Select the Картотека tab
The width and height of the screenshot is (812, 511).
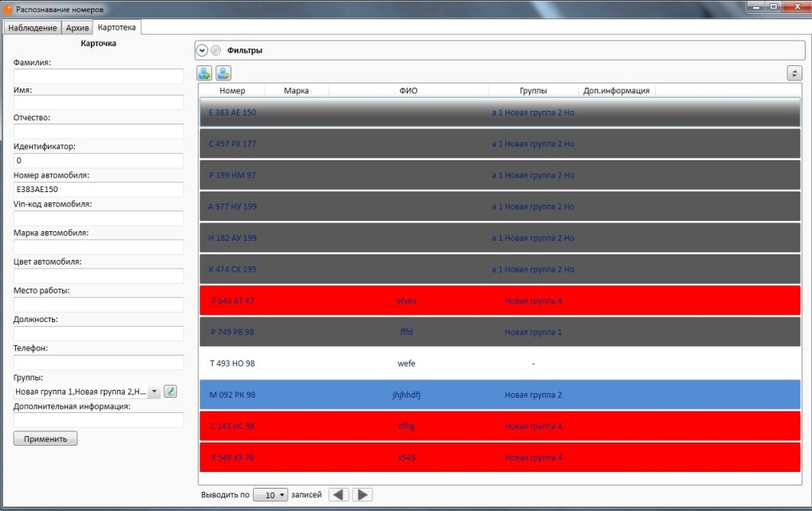pyautogui.click(x=116, y=27)
